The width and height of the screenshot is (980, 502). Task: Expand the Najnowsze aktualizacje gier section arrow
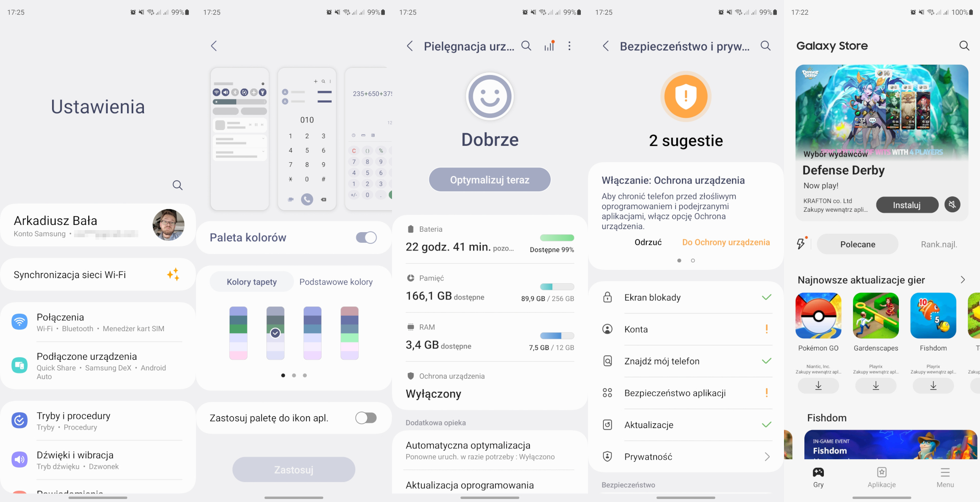[963, 280]
